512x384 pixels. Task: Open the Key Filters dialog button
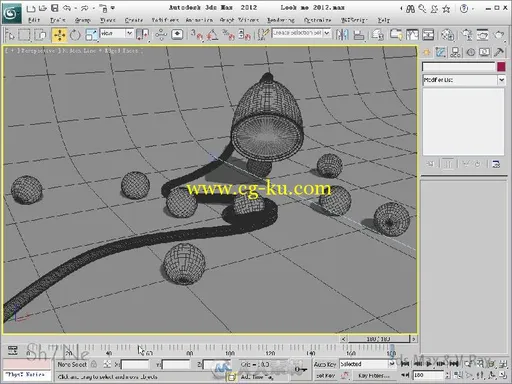click(373, 376)
